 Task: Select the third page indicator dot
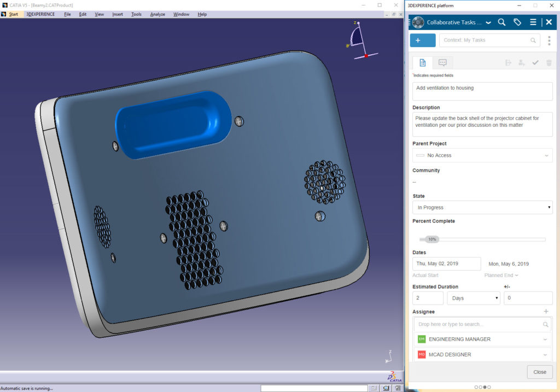(485, 387)
